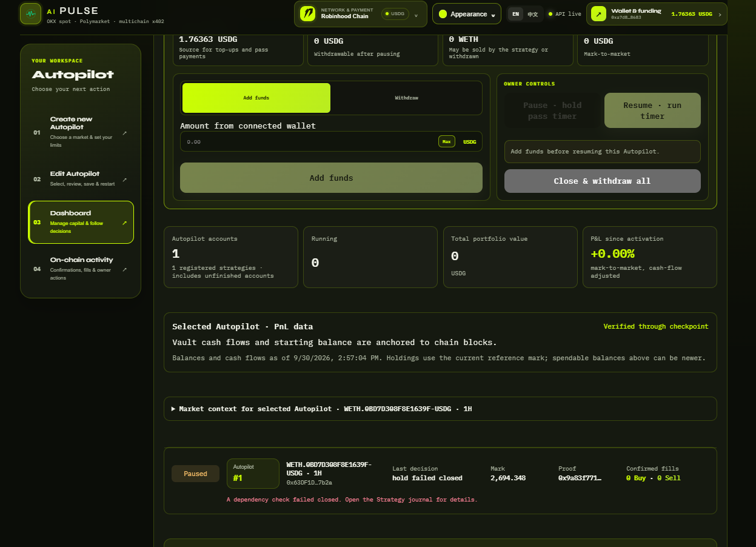Click the arrow icon beside Wallet & funding

[x=599, y=14]
